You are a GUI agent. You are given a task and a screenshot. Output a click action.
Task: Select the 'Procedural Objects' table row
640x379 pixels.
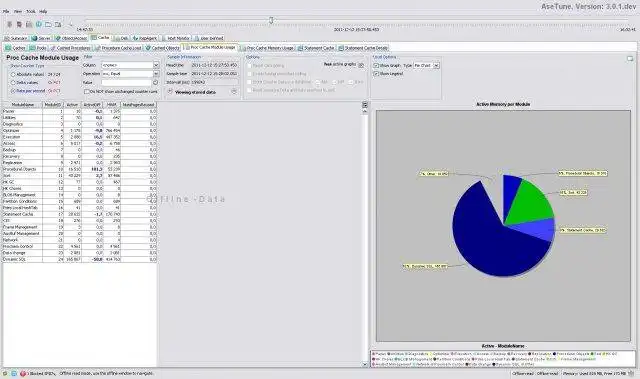click(x=80, y=169)
